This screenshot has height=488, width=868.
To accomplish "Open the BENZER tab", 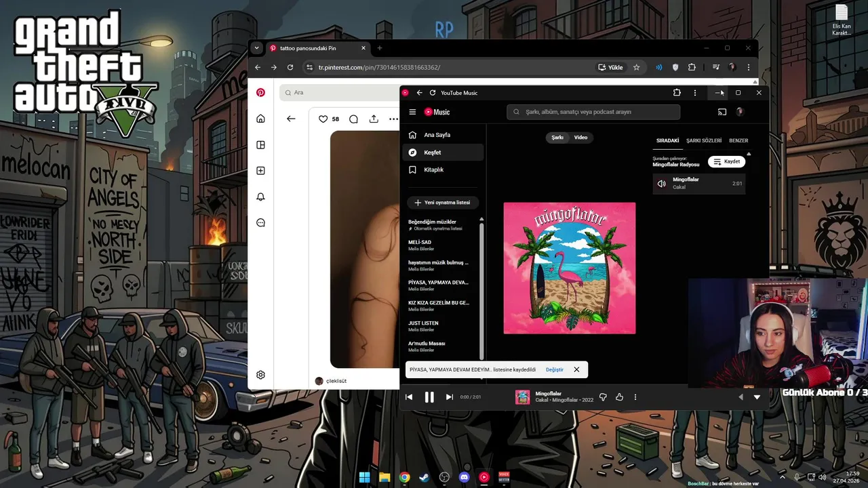I will (x=738, y=140).
